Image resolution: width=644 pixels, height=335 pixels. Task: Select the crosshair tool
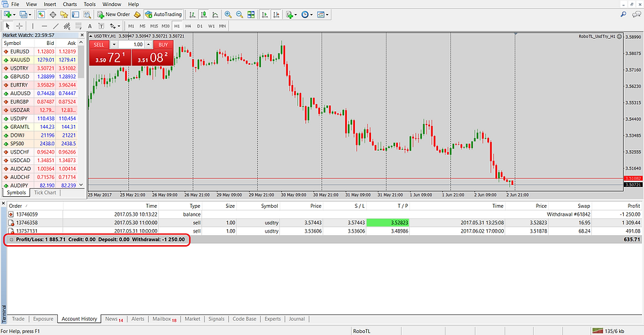pyautogui.click(x=19, y=26)
